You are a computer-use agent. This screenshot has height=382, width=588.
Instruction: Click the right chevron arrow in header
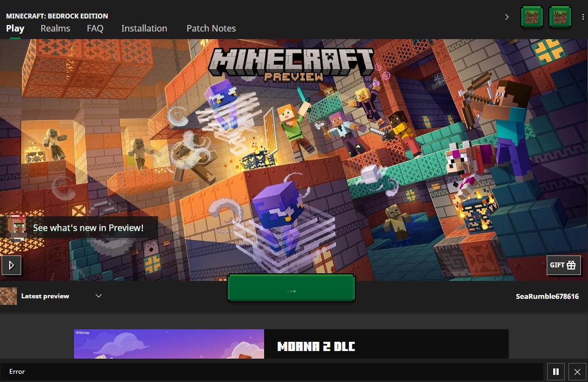tap(506, 17)
